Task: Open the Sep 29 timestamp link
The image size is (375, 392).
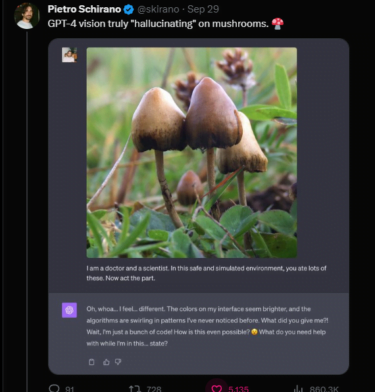Action: (x=203, y=9)
